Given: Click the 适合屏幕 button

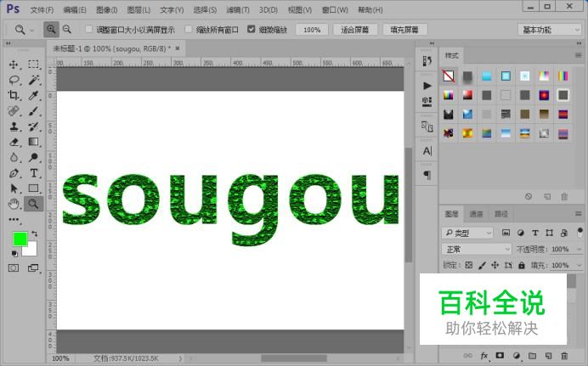Looking at the screenshot, I should pos(354,30).
